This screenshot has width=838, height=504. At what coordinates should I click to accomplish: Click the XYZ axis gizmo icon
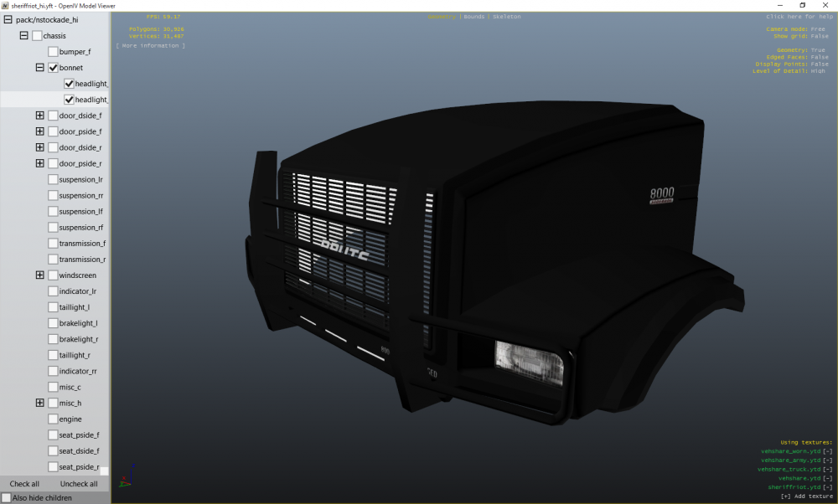click(127, 476)
